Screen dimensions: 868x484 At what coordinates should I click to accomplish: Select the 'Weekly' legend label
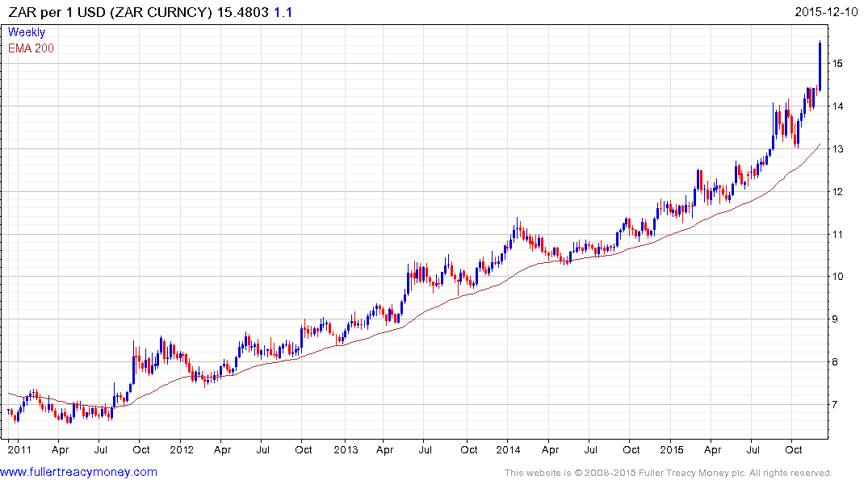click(x=27, y=32)
